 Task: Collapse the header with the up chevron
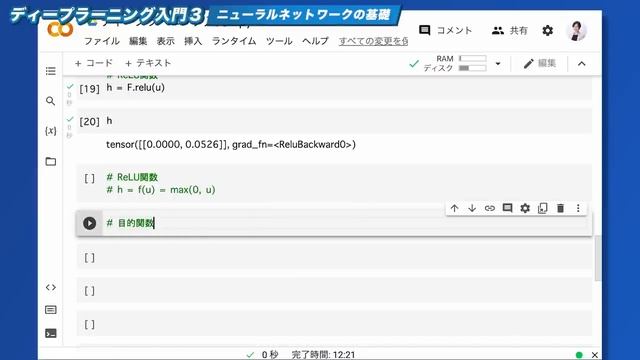point(582,64)
